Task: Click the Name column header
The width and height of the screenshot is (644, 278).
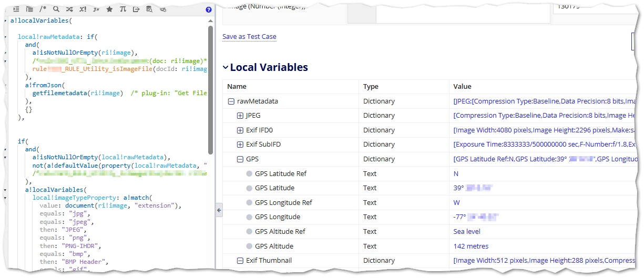Action: [x=237, y=87]
